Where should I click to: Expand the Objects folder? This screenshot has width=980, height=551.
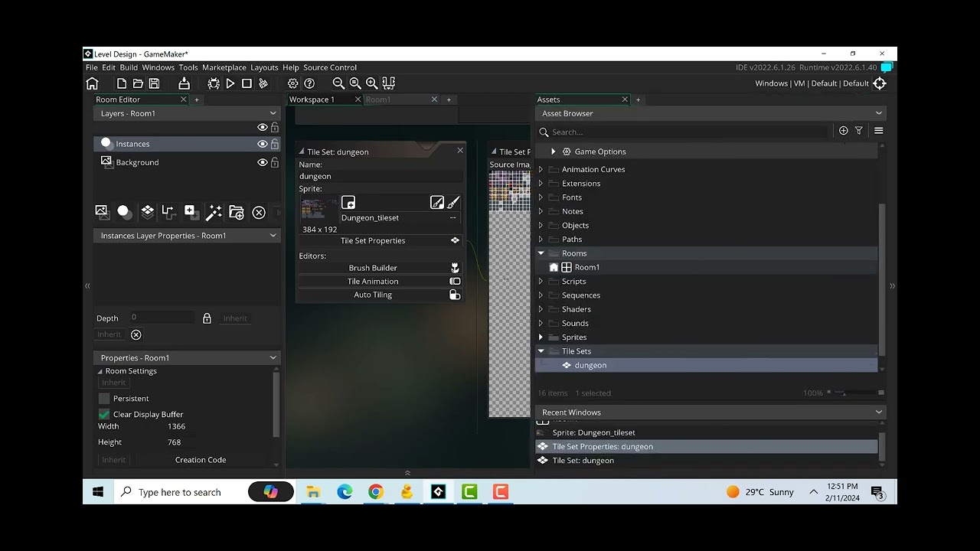541,226
